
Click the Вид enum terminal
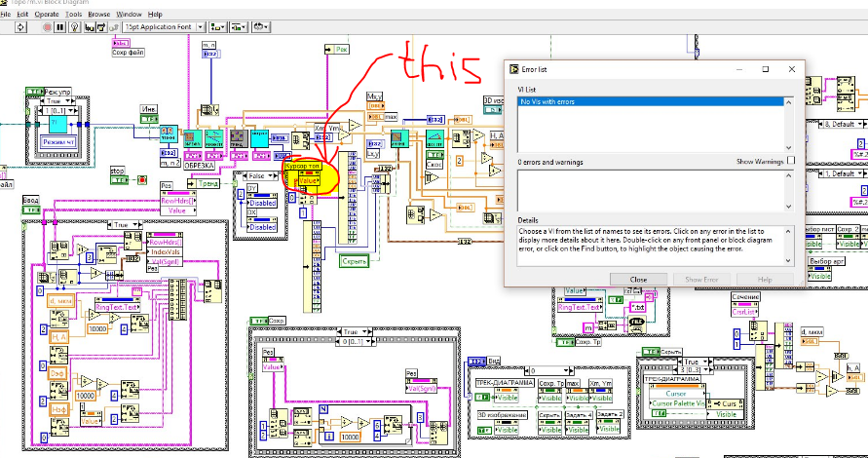coord(476,362)
